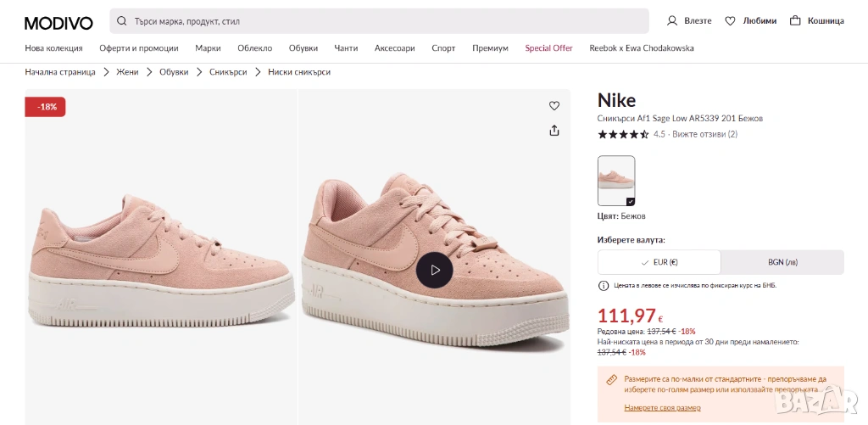Click the info icon near currency note
This screenshot has height=425, width=868.
604,286
